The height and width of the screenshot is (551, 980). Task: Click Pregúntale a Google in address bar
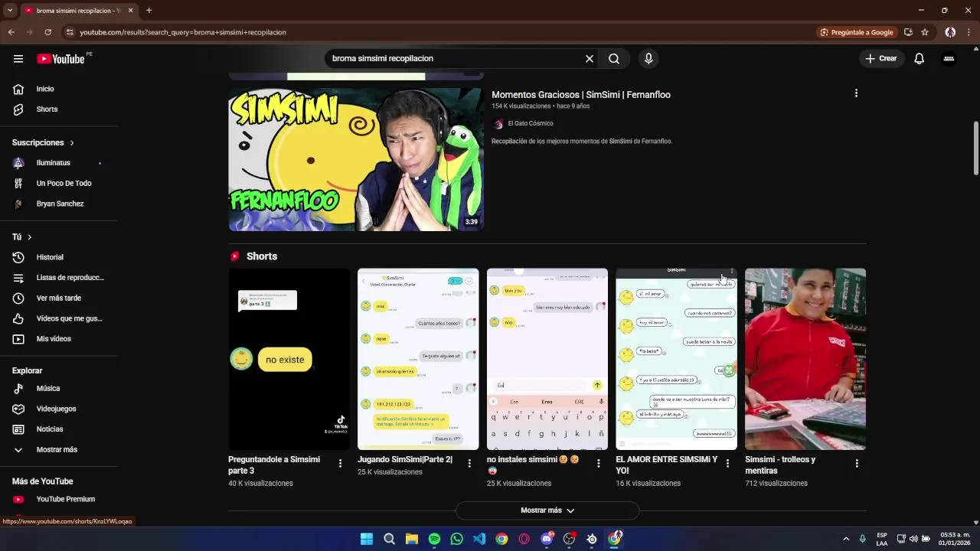pos(857,32)
